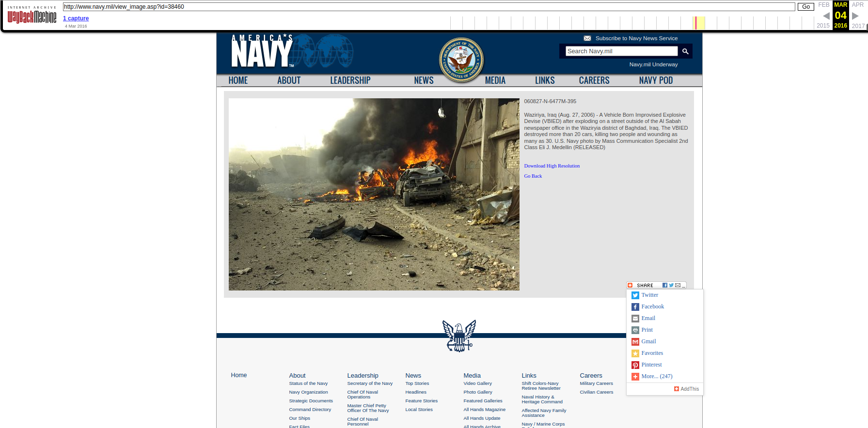Click the More plus icon in share menu

click(x=635, y=377)
